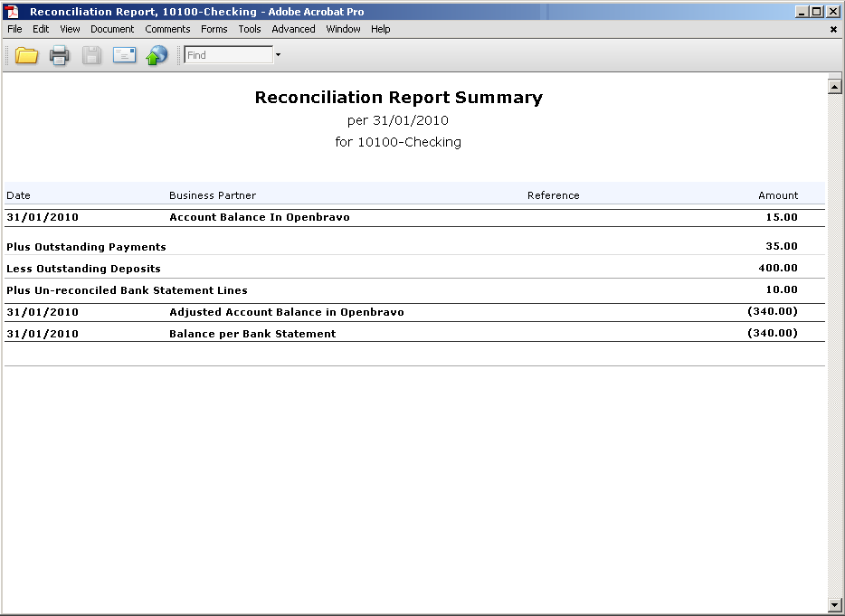
Task: Open the Edit menu
Action: [x=41, y=29]
